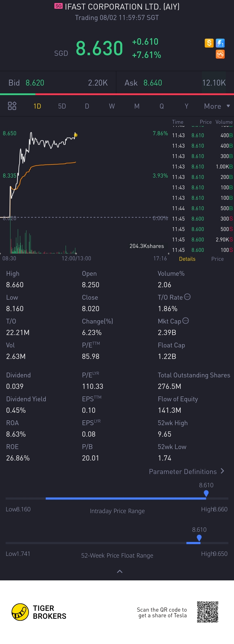Tap the blue lightning bolt badge icon

tap(220, 43)
